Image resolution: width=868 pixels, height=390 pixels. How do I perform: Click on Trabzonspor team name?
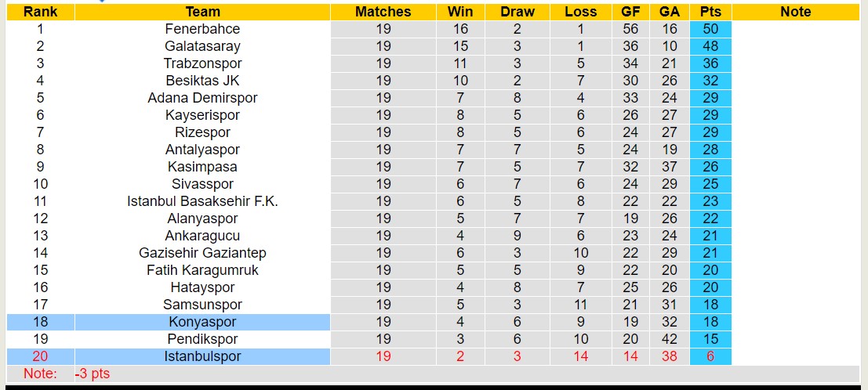203,63
